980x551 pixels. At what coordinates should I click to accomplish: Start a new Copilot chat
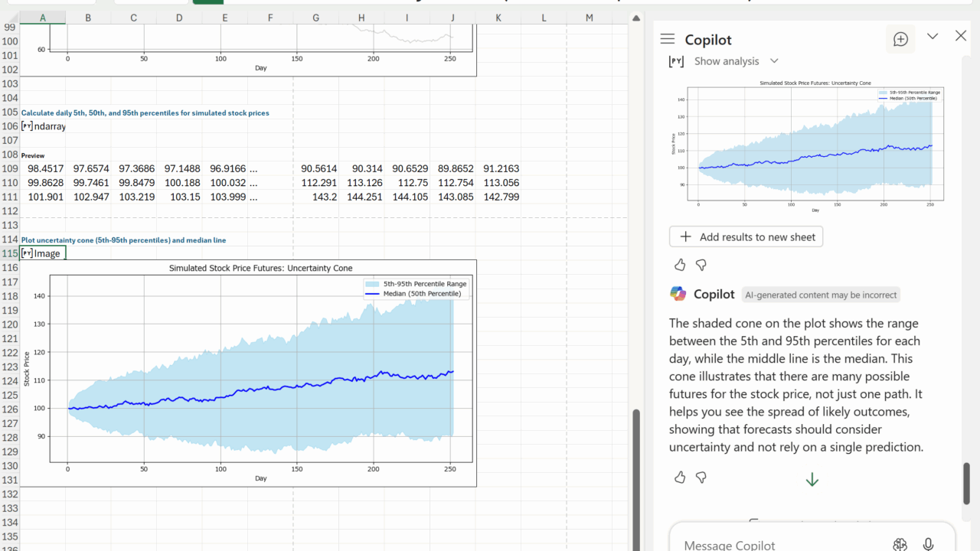(x=900, y=39)
